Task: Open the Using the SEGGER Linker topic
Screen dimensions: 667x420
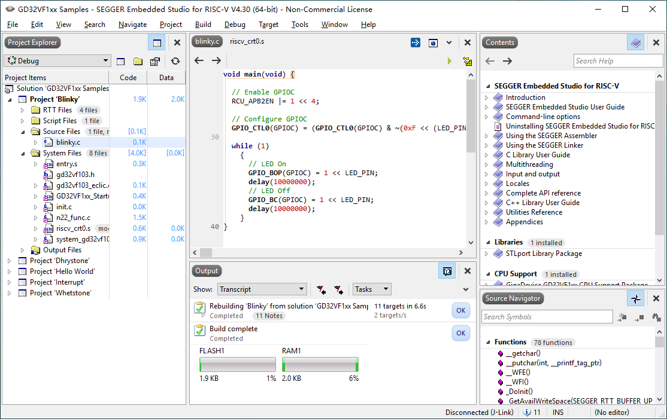Action: (544, 145)
